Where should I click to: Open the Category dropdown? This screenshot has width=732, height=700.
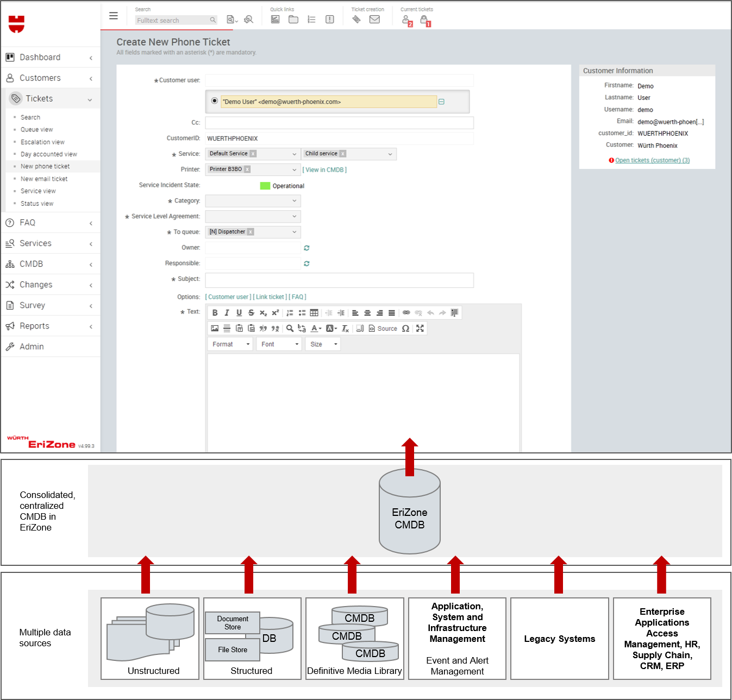click(x=253, y=201)
